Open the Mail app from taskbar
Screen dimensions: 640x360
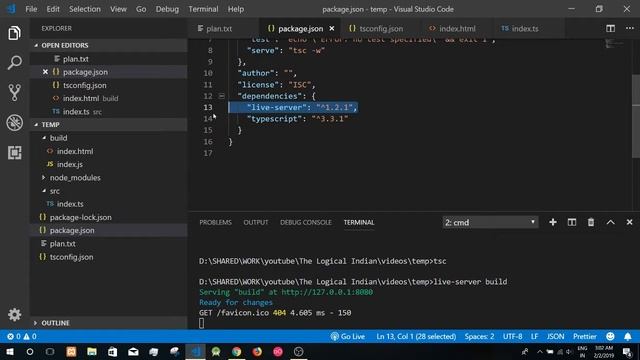click(133, 351)
